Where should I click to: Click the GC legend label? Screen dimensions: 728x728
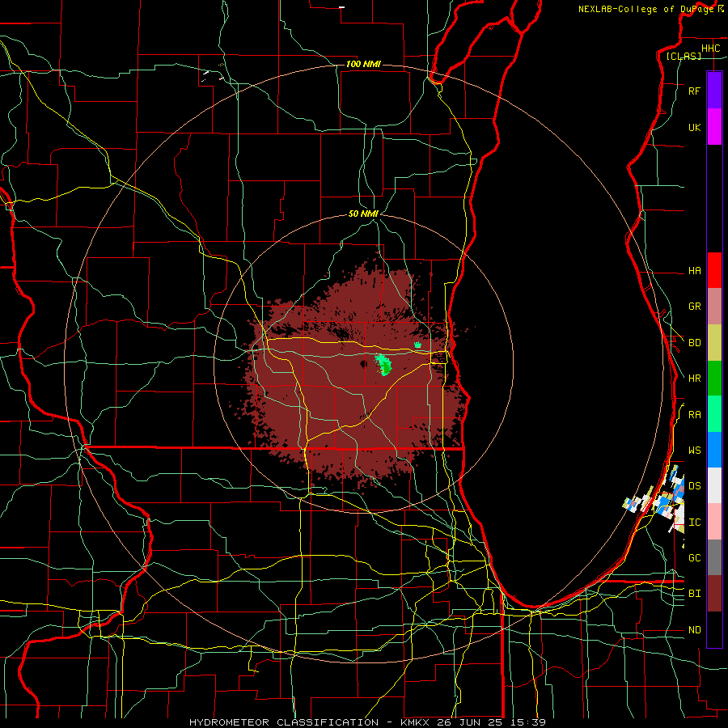[x=695, y=557]
